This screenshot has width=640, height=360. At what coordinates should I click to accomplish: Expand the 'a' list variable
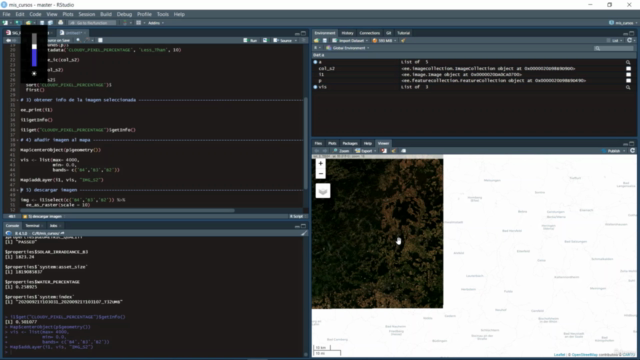[315, 62]
